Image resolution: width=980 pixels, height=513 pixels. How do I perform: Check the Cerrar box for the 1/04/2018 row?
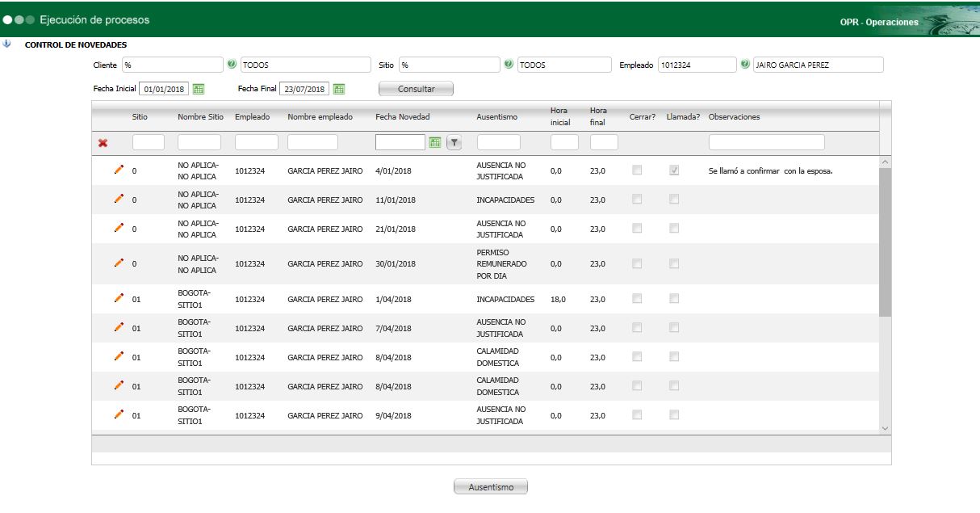638,299
